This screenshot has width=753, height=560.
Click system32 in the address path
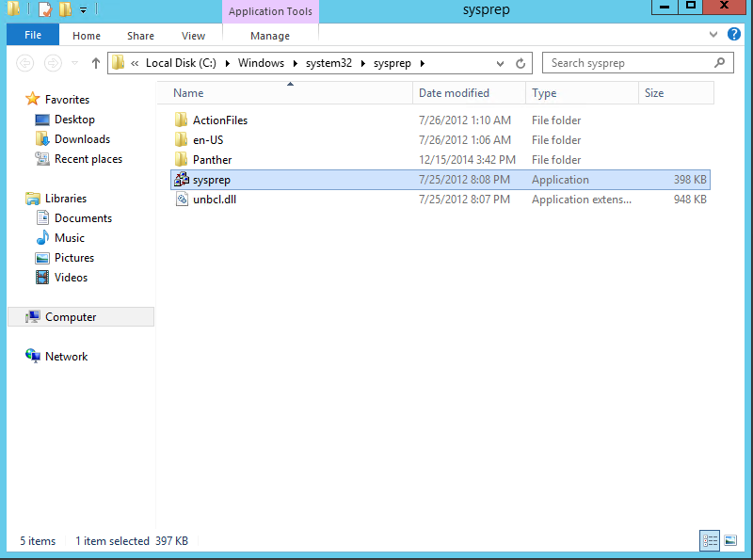pyautogui.click(x=328, y=63)
